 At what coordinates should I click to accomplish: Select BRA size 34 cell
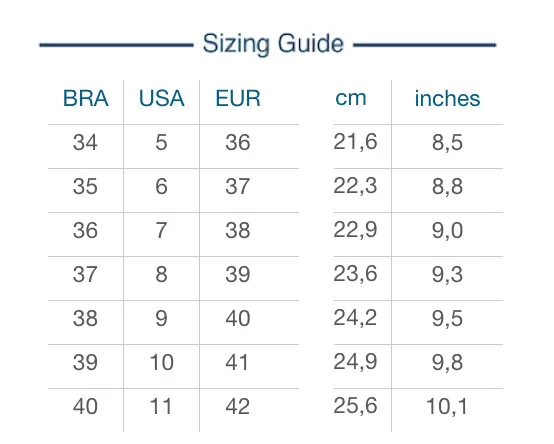tap(85, 142)
